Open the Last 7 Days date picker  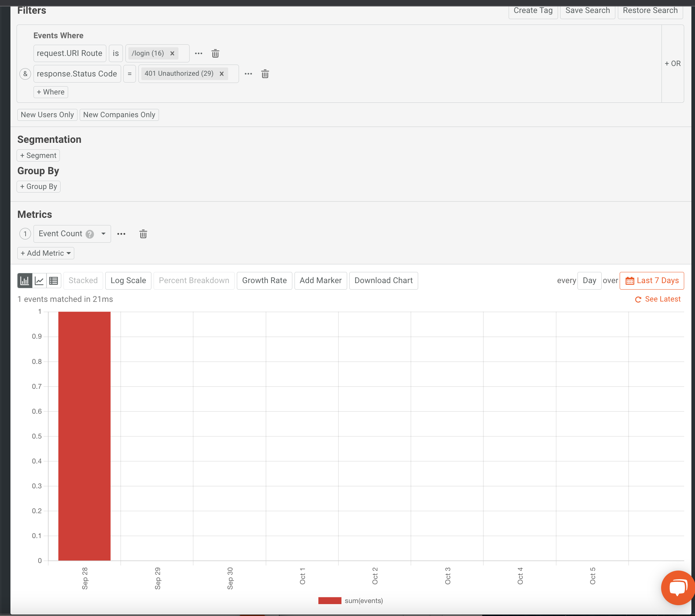click(x=652, y=281)
